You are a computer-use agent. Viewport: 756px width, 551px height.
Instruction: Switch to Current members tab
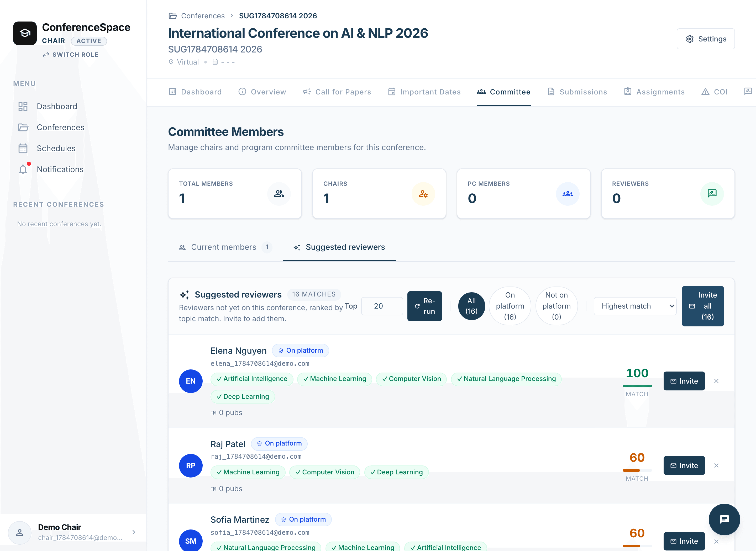[225, 247]
